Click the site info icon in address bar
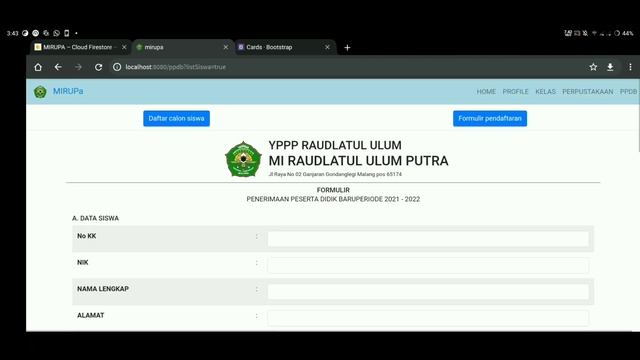 tap(117, 67)
